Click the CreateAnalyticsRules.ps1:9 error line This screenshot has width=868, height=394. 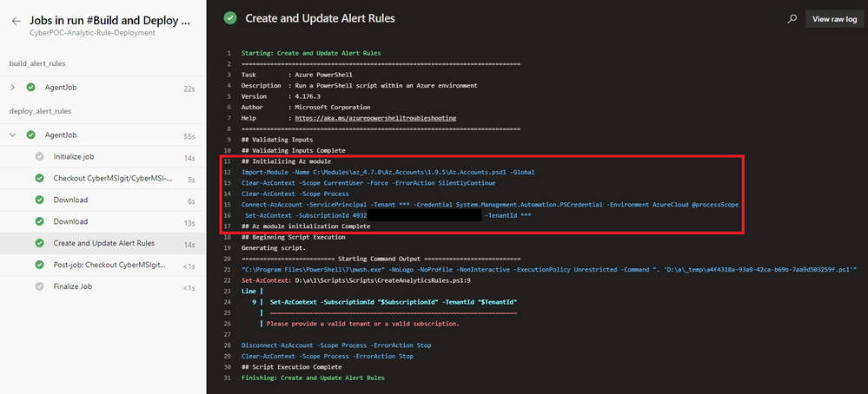356,280
